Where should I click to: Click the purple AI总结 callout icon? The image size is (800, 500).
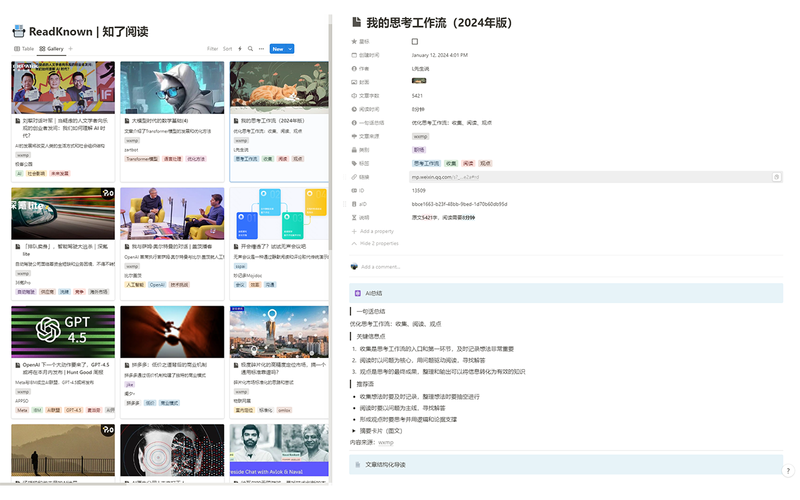pos(358,293)
